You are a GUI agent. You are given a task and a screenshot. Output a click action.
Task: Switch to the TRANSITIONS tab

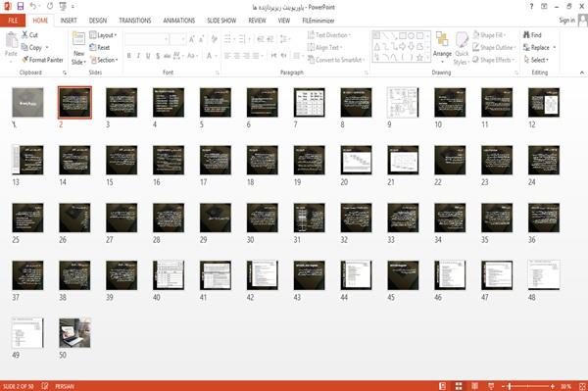(135, 21)
